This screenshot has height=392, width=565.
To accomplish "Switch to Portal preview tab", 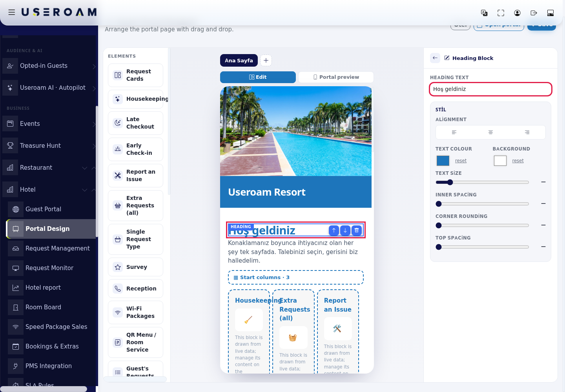I will (x=336, y=77).
